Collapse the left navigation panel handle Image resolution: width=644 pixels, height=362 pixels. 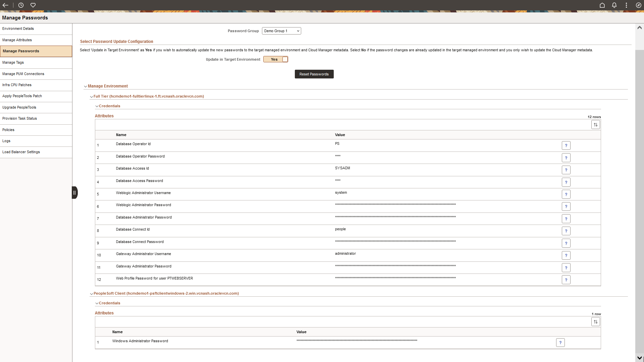[x=74, y=193]
